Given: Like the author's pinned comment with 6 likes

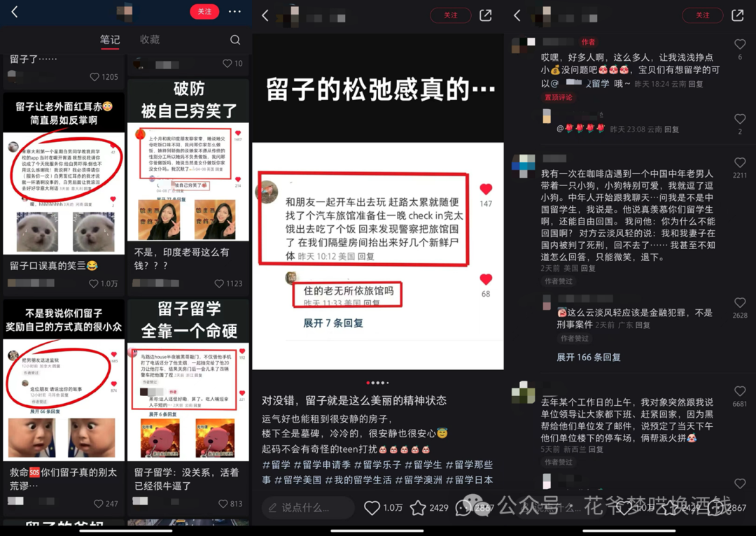Looking at the screenshot, I should coord(740,44).
